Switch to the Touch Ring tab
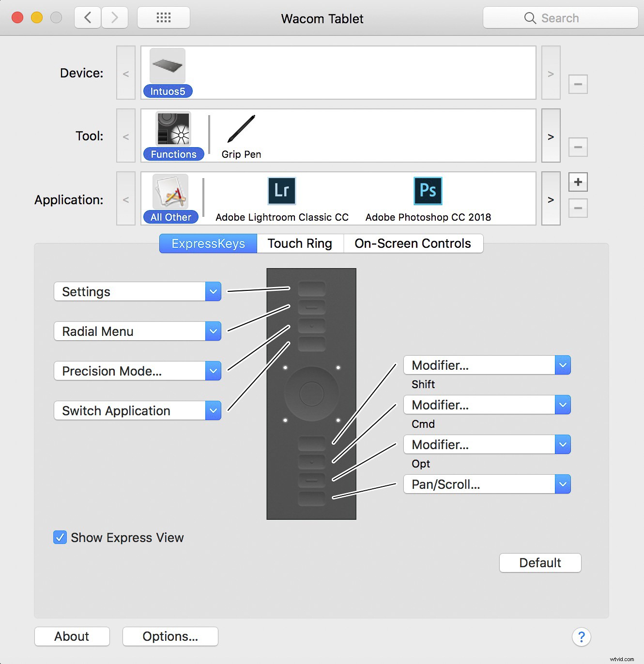Screen dimensions: 644x664 (x=300, y=243)
